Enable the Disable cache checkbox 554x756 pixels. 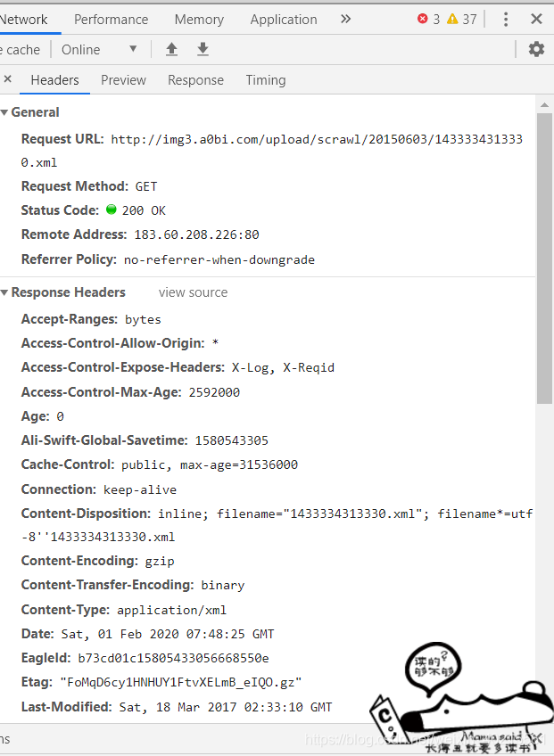coord(21,49)
